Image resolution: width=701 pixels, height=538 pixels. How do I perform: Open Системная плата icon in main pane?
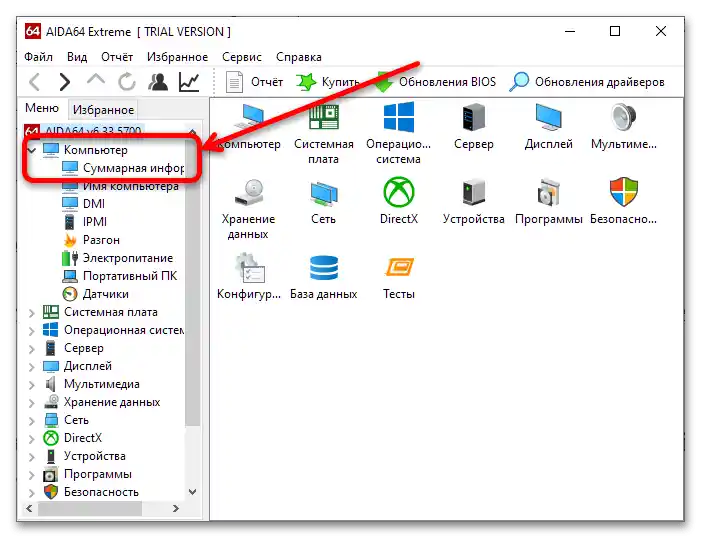(323, 134)
